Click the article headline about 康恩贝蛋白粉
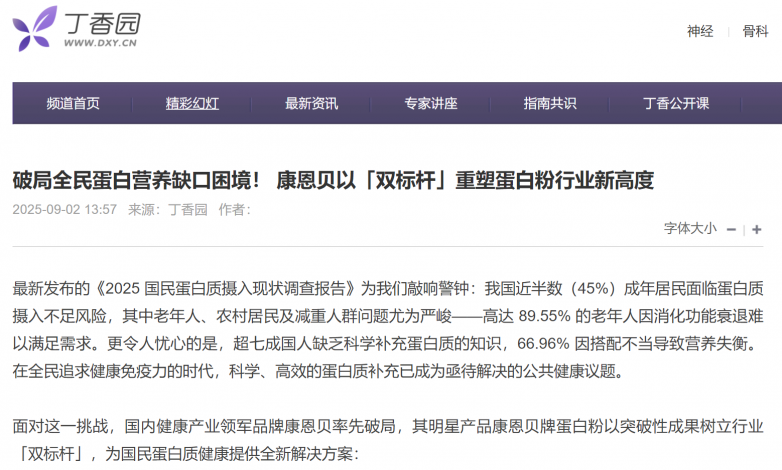 (332, 181)
